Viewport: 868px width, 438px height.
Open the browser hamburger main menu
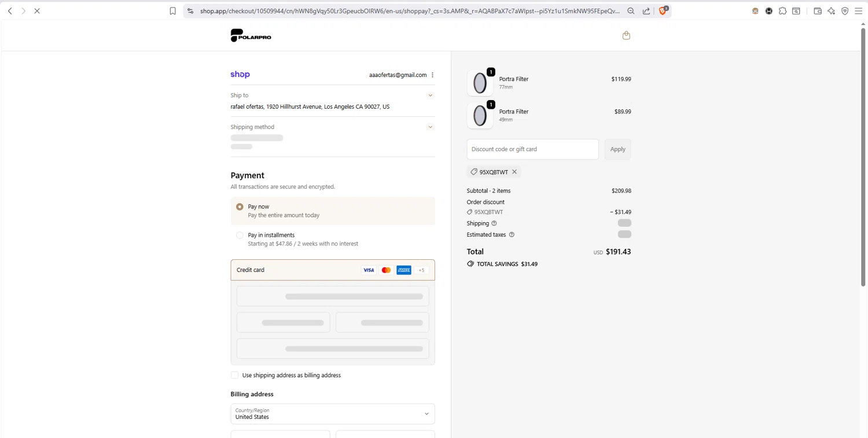(x=859, y=11)
